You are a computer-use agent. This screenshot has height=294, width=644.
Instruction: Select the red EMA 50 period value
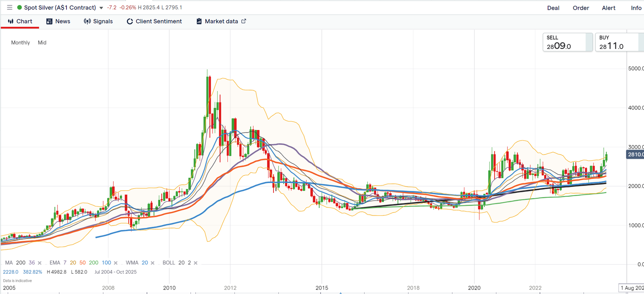pyautogui.click(x=83, y=263)
